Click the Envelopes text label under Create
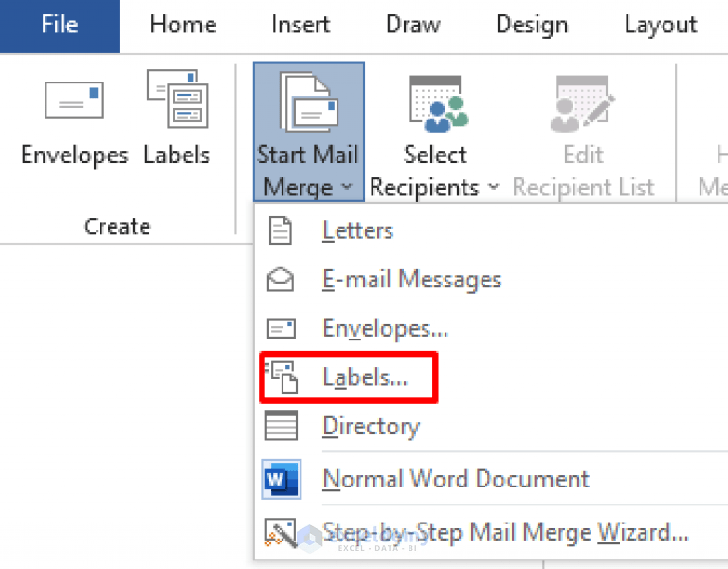 point(75,156)
